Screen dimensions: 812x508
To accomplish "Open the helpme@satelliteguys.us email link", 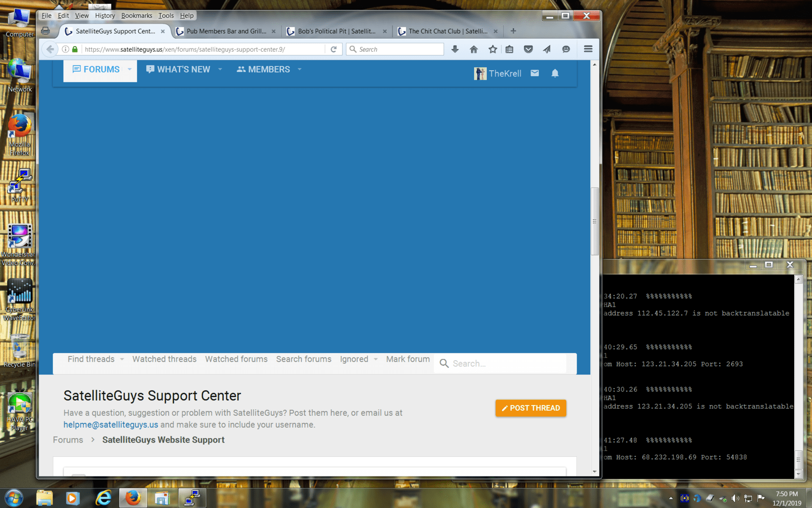I will (x=111, y=425).
